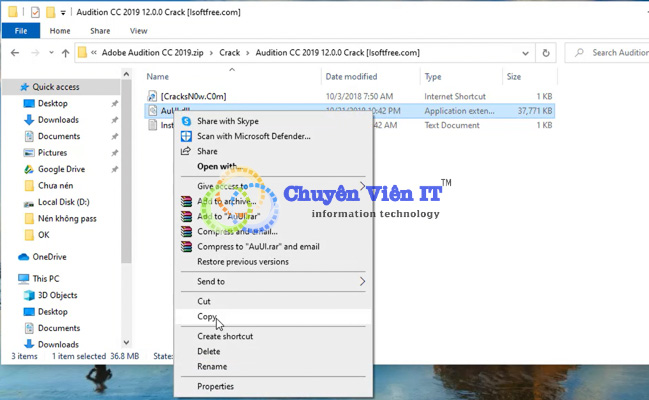Image resolution: width=649 pixels, height=400 pixels.
Task: Sort files by Type column
Action: coord(433,77)
